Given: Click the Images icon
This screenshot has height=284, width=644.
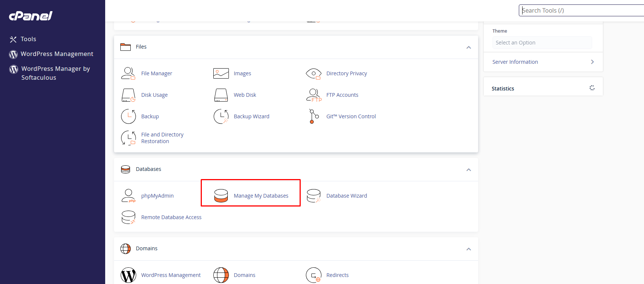Looking at the screenshot, I should click(x=221, y=73).
